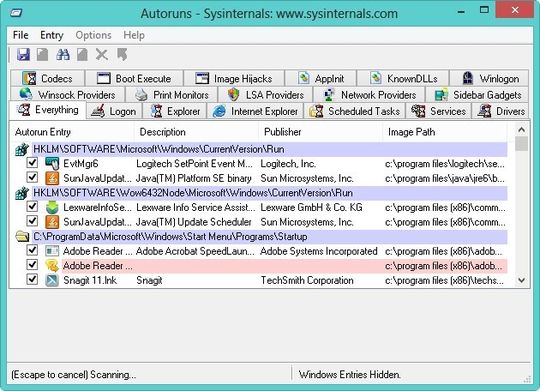The height and width of the screenshot is (391, 540).
Task: Uncheck the Snagit 11.lnk checkbox
Action: point(32,279)
